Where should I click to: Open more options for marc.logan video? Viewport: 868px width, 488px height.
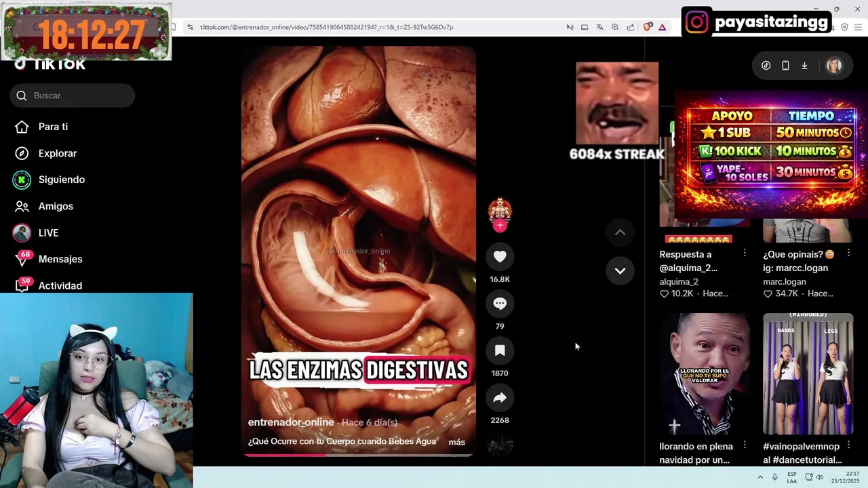tap(848, 253)
